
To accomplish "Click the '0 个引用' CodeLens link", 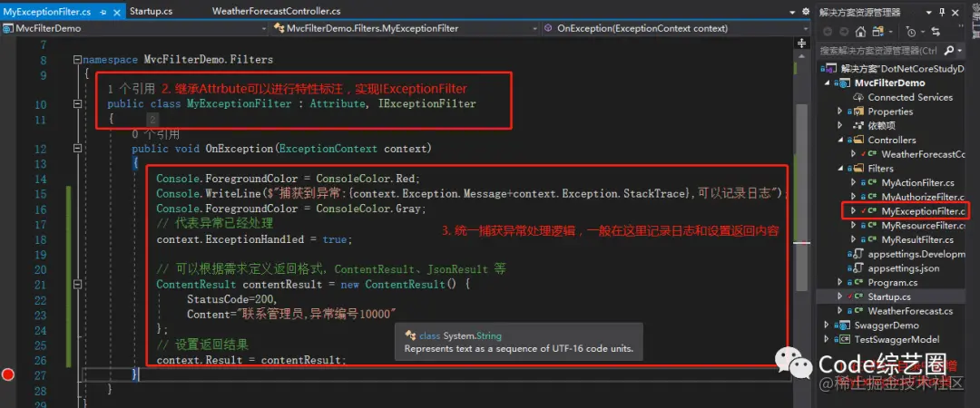I will tap(156, 134).
